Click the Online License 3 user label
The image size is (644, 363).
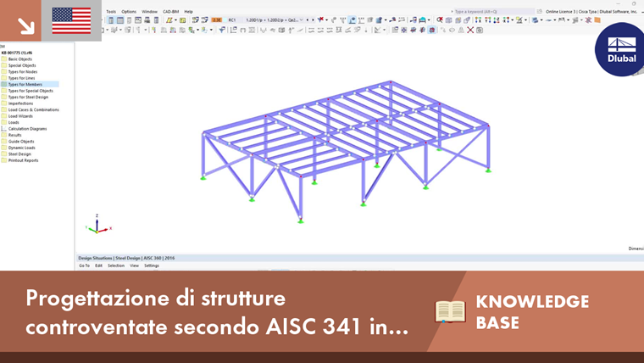(x=591, y=12)
